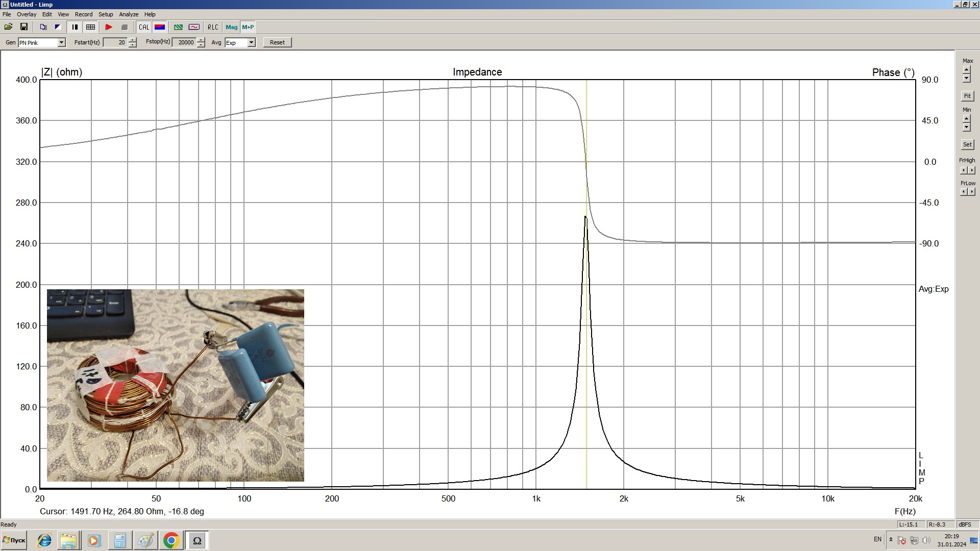Image resolution: width=980 pixels, height=551 pixels.
Task: Lower graph Max with the down arrow
Action: click(966, 78)
